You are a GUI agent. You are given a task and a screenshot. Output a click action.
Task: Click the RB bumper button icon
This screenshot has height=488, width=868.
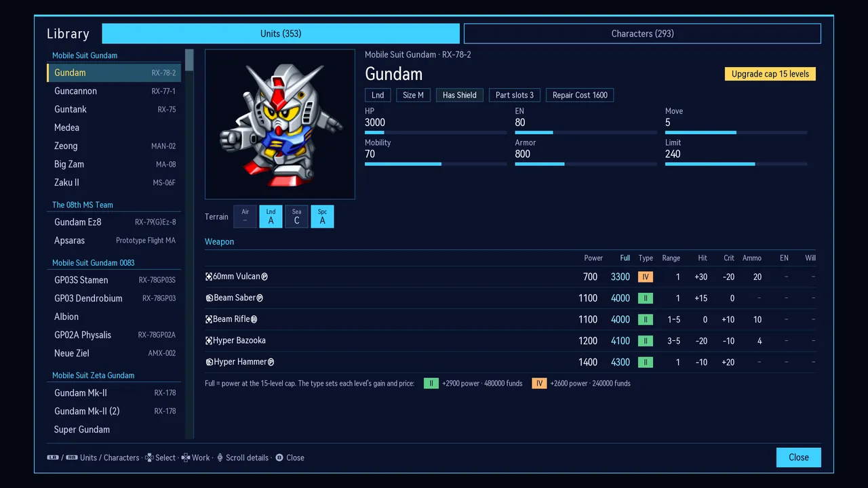(71, 457)
